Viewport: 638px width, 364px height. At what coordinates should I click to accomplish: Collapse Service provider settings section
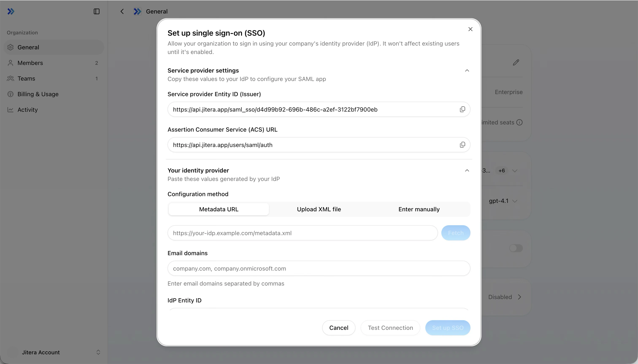467,70
